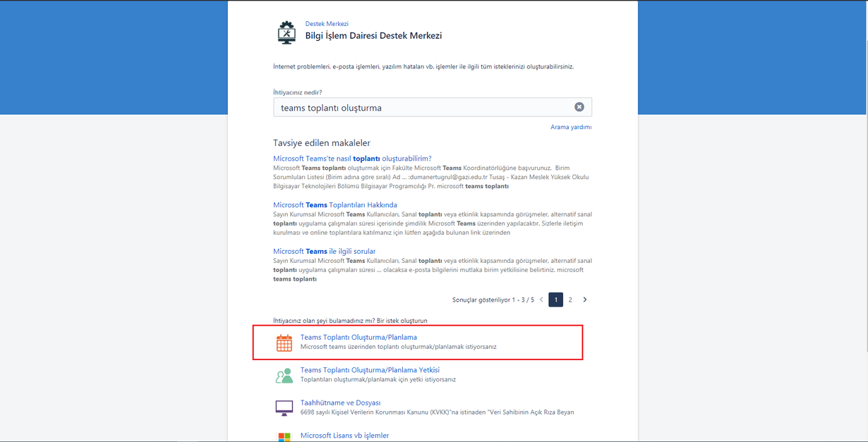Viewport: 868px width, 442px height.
Task: Select the Microsoft Lisans vb işlemler icon
Action: coord(284,437)
